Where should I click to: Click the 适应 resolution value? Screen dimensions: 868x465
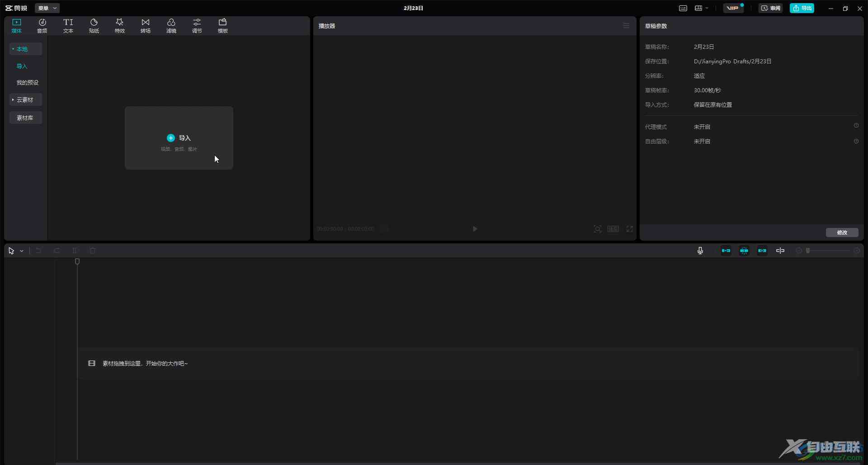pyautogui.click(x=699, y=76)
